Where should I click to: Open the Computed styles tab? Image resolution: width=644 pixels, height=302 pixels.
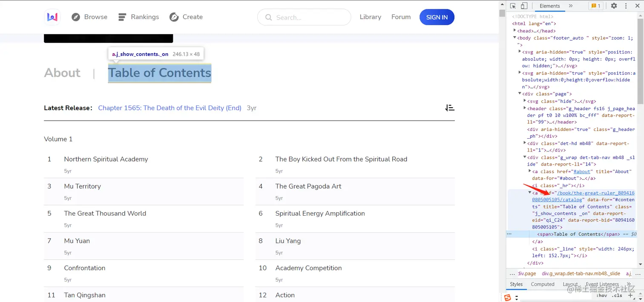[x=543, y=284]
